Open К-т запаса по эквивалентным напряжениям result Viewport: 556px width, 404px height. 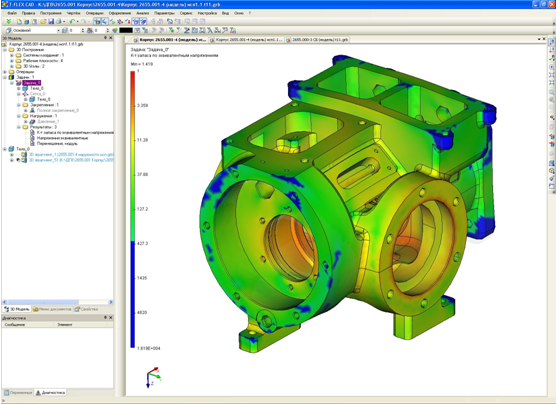pos(75,132)
